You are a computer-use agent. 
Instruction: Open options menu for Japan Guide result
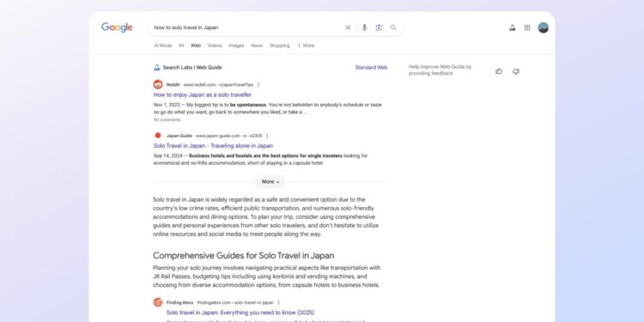[267, 136]
